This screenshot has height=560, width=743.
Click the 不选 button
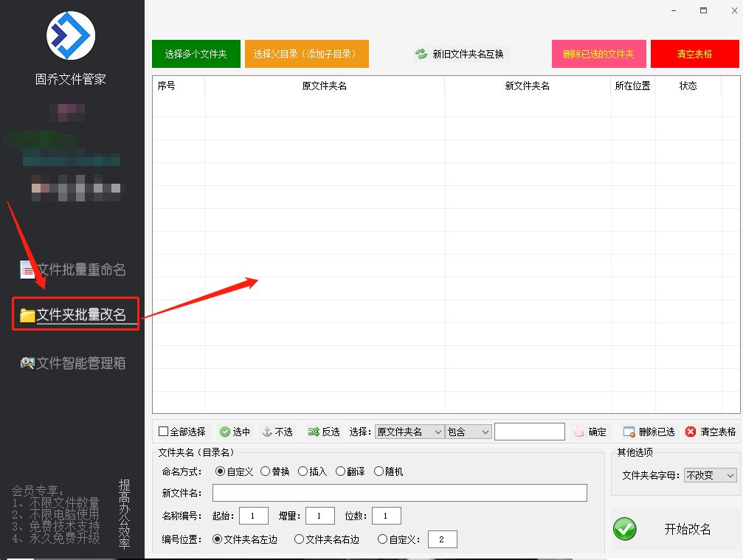tap(277, 432)
